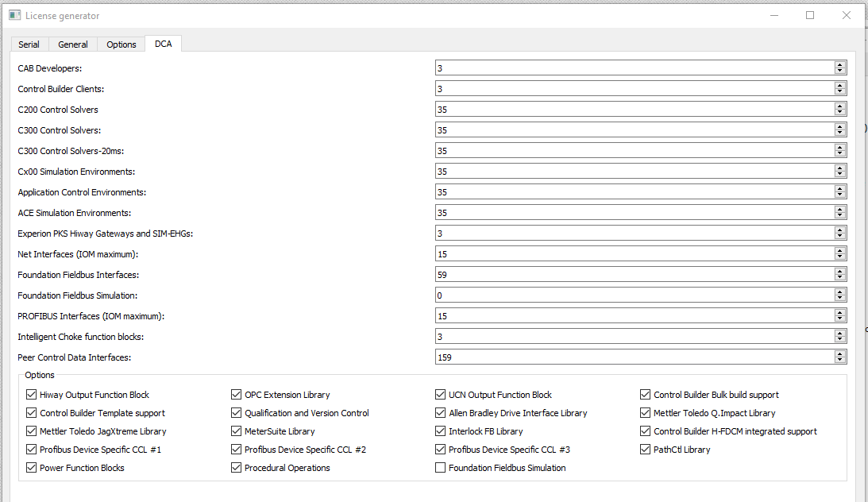Screen dimensions: 868x502
Task: Increase CAB Developers with the spinner arrows
Action: (x=839, y=65)
